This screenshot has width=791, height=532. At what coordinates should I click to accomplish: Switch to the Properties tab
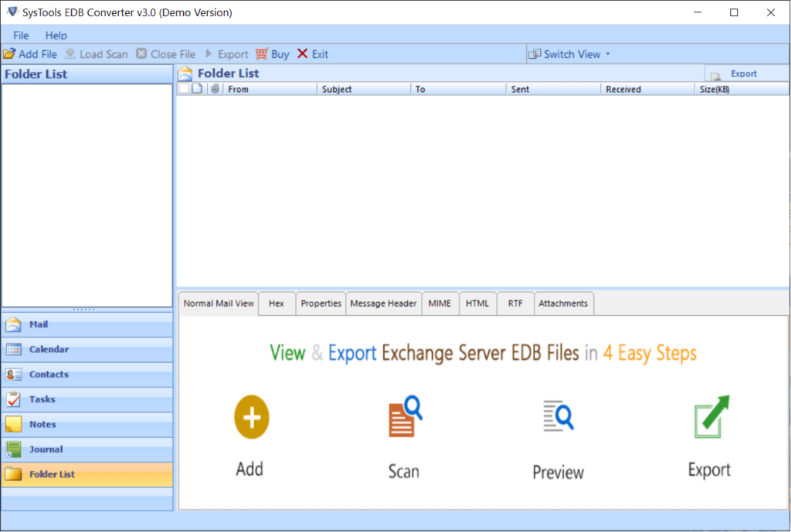[321, 303]
